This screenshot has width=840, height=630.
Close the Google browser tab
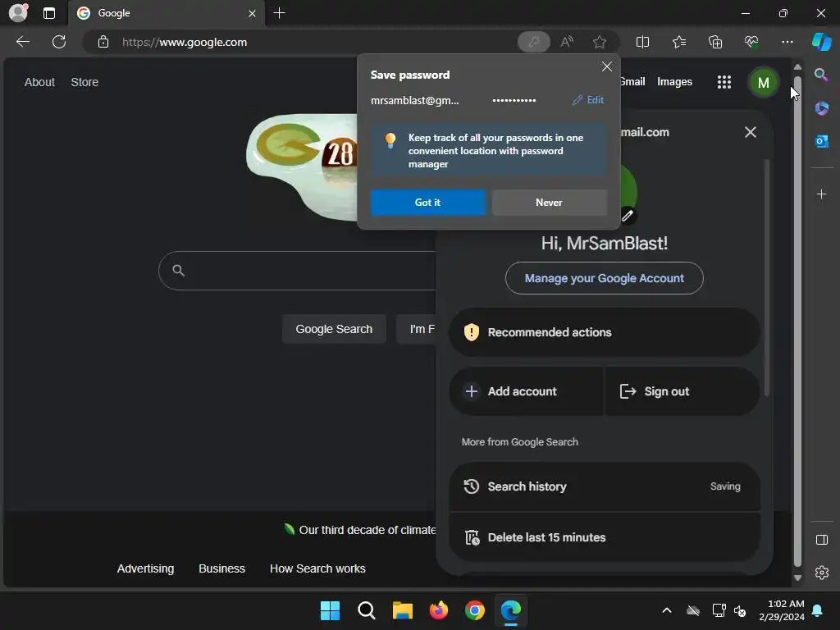(x=252, y=13)
